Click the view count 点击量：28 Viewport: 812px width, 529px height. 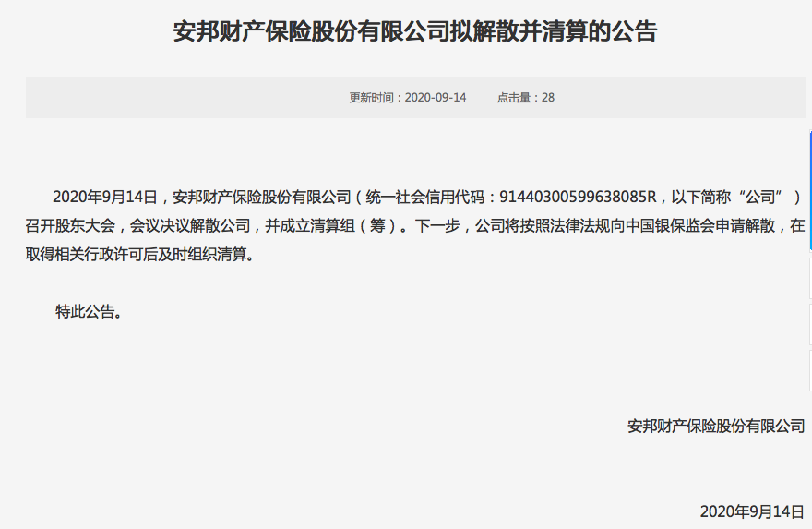click(x=526, y=98)
